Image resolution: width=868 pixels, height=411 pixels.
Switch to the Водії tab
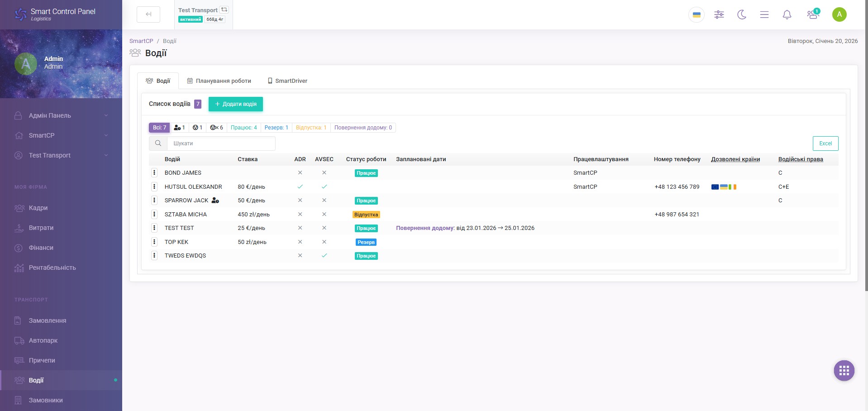pos(158,81)
